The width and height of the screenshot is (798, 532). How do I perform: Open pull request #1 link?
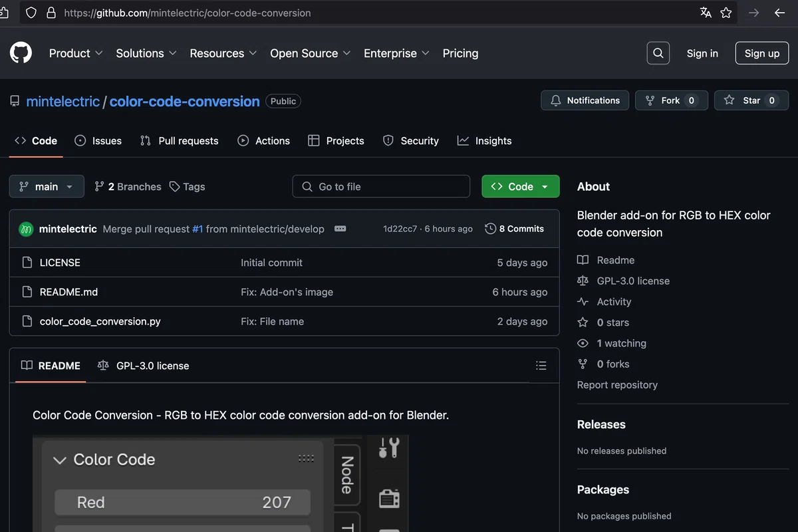pyautogui.click(x=198, y=229)
